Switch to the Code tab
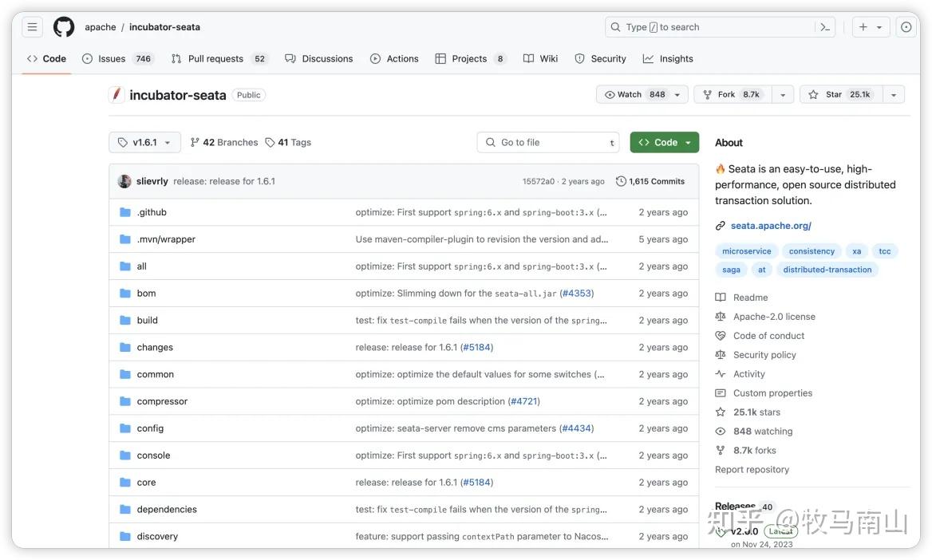The width and height of the screenshot is (932, 560). coord(46,58)
